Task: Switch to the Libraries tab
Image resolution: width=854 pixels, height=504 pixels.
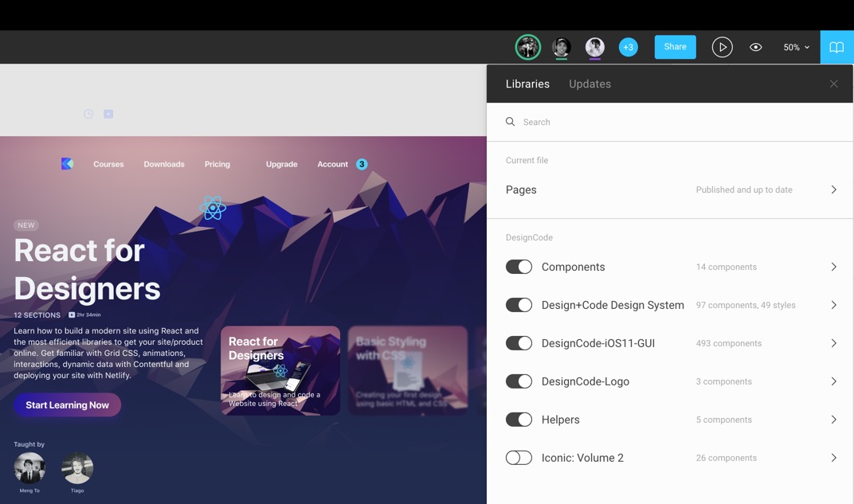Action: pyautogui.click(x=527, y=84)
